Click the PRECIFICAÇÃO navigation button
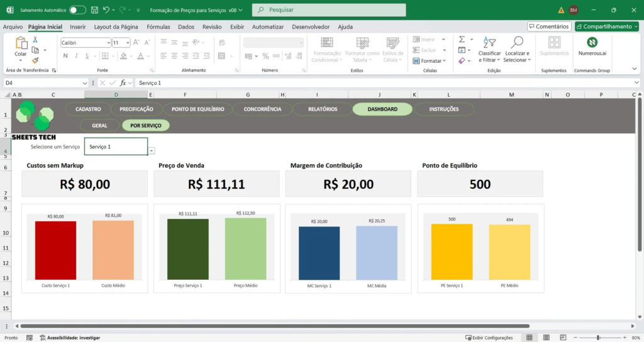Image resolution: width=644 pixels, height=342 pixels. pos(136,109)
